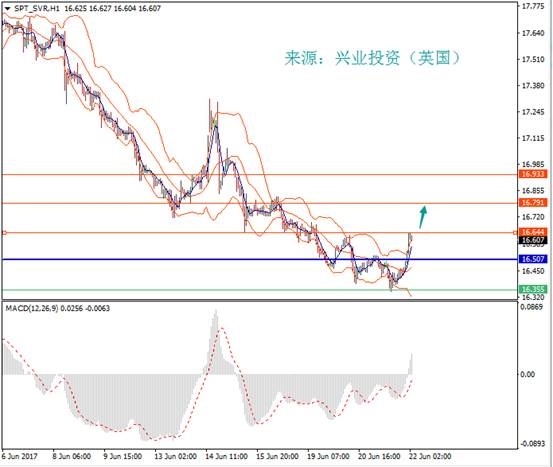Screen dimensions: 553x467
Task: Select the orange 16.791 price level label
Action: pos(533,203)
